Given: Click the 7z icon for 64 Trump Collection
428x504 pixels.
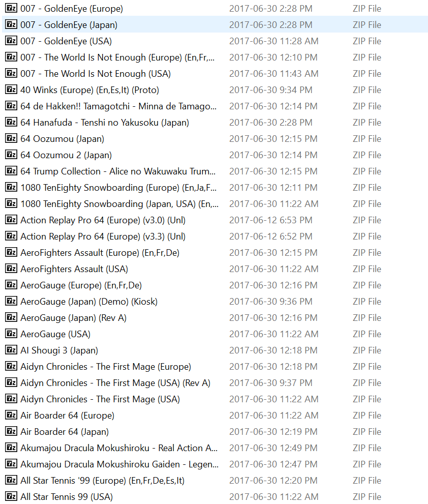Looking at the screenshot, I should click(11, 171).
